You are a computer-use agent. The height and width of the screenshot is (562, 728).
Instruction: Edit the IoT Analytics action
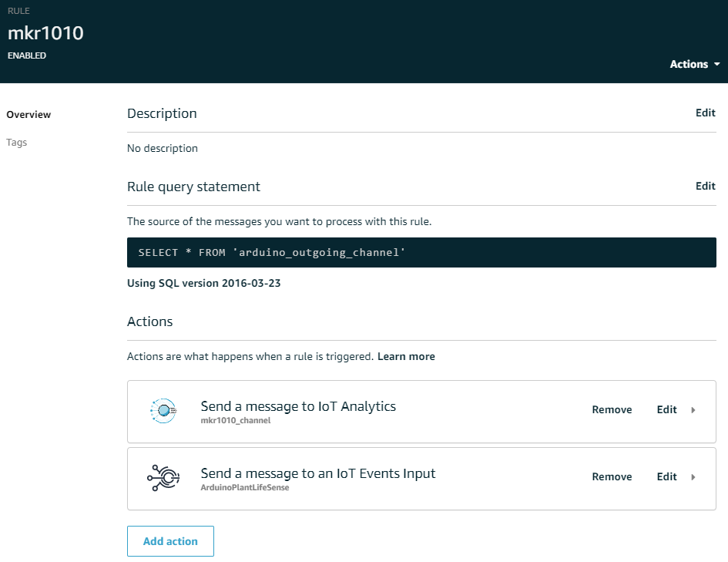coord(666,409)
